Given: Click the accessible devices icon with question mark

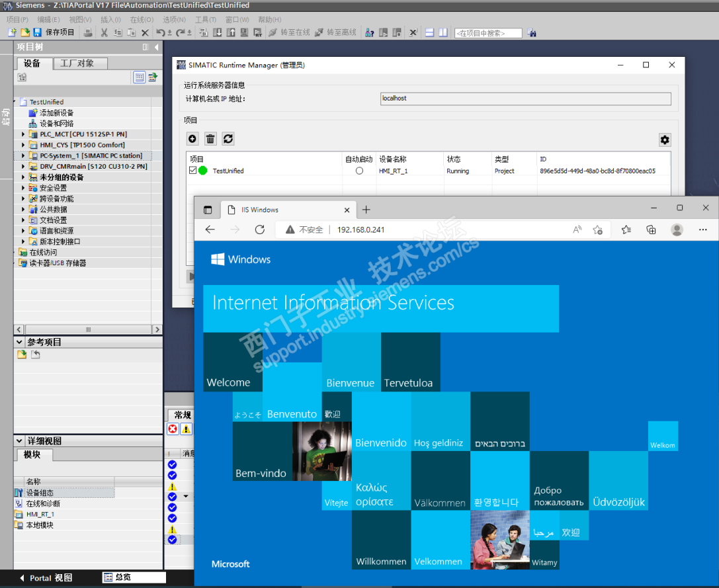Looking at the screenshot, I should click(370, 32).
